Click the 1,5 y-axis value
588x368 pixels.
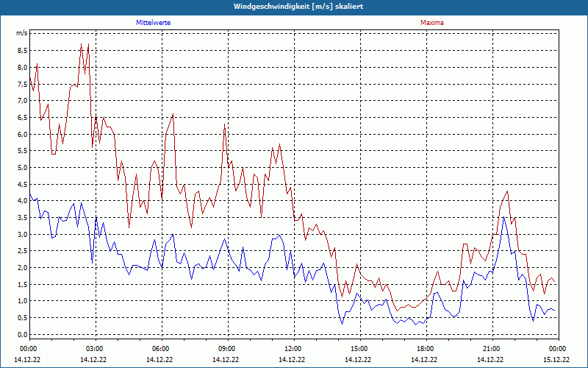click(23, 285)
